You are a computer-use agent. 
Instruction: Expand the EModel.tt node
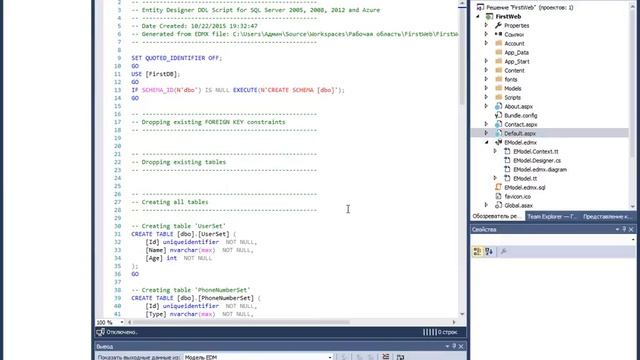pos(495,178)
